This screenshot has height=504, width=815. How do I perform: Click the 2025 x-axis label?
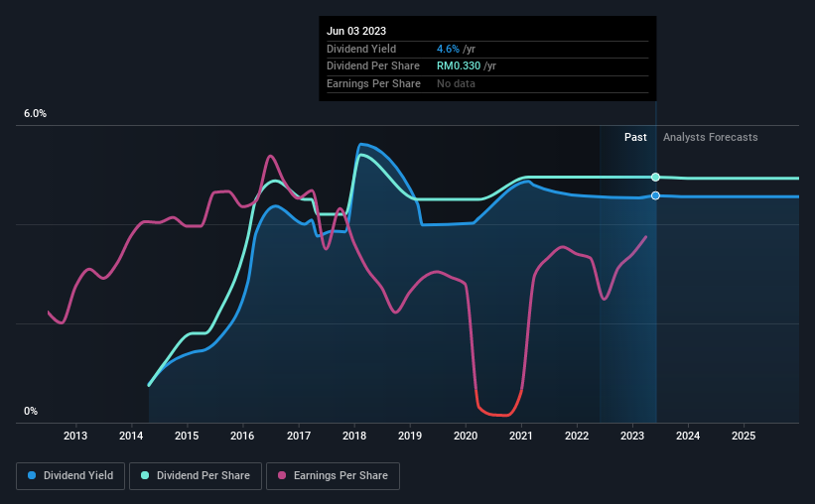pyautogui.click(x=744, y=436)
